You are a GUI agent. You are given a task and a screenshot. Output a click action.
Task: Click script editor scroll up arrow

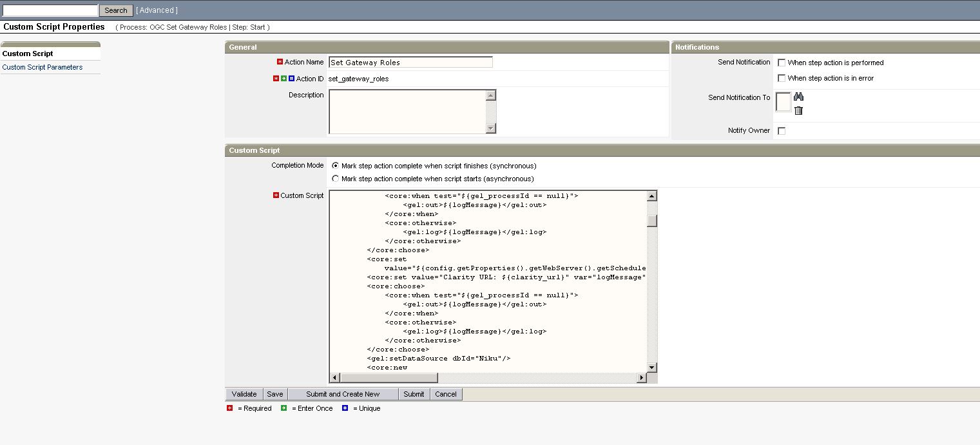[x=652, y=196]
